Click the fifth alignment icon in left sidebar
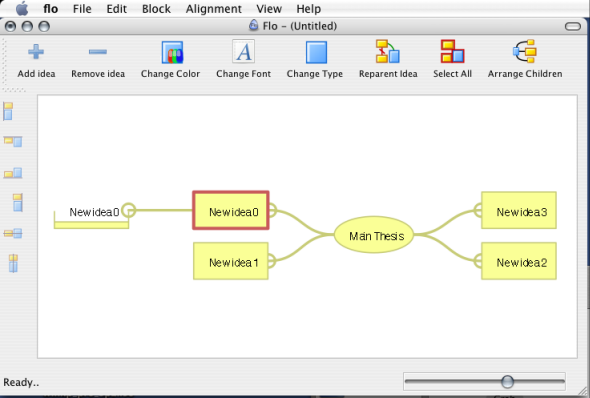This screenshot has height=398, width=590. coord(13,234)
